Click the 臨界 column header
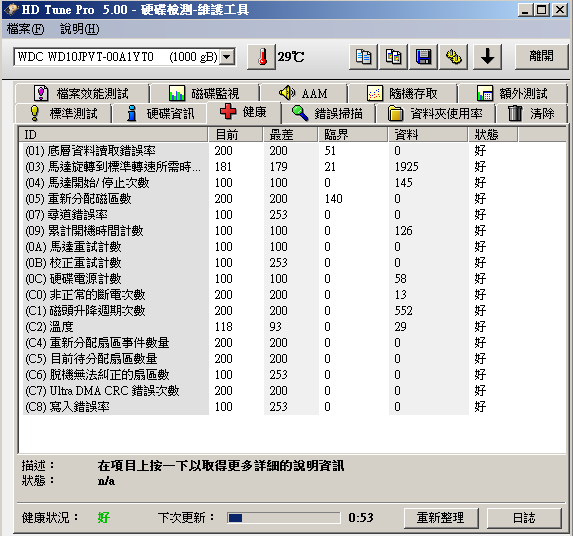The image size is (573, 536). tap(352, 135)
